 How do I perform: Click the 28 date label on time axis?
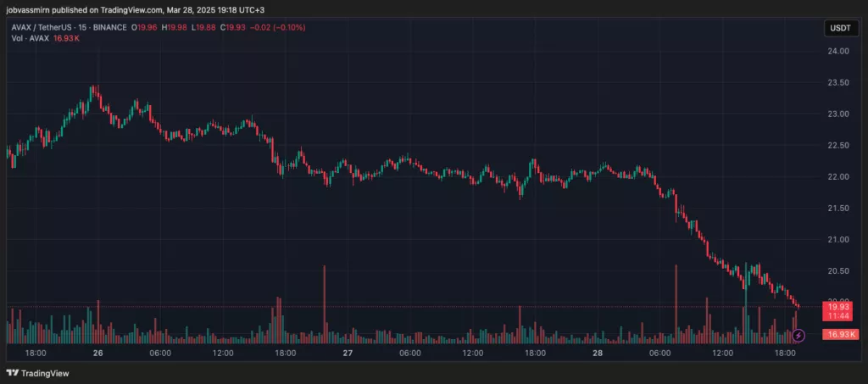pos(598,353)
